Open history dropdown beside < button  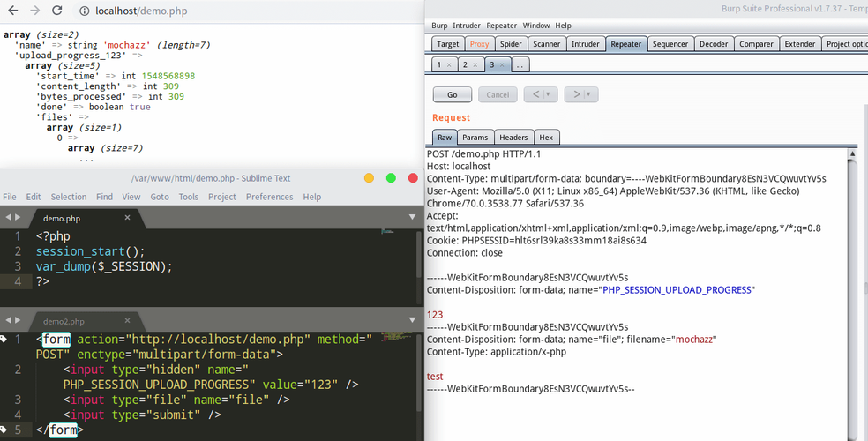550,94
